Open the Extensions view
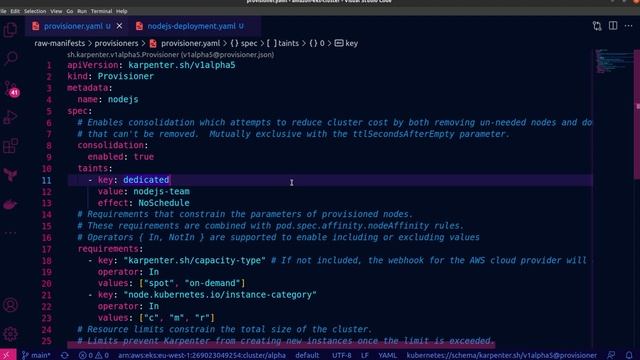 [10, 146]
